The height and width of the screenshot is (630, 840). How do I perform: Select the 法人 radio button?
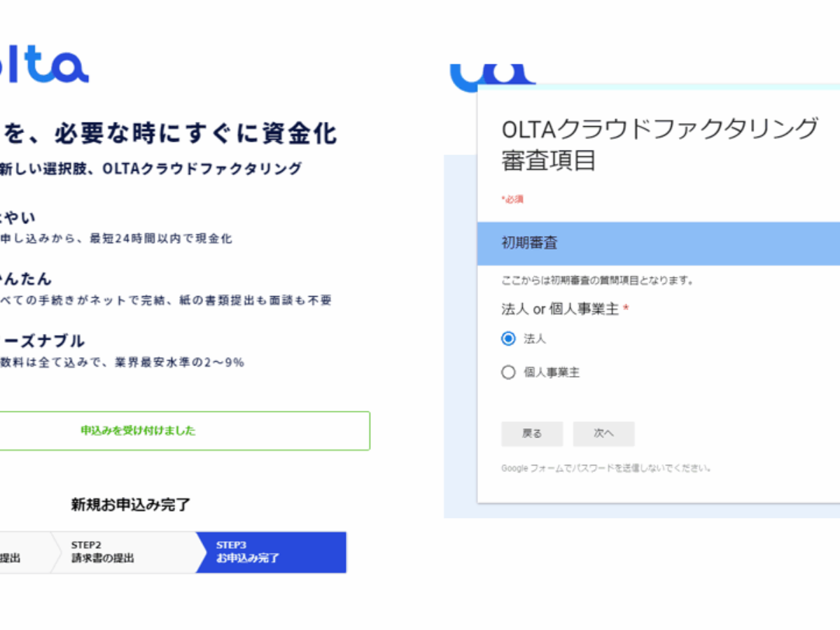508,339
